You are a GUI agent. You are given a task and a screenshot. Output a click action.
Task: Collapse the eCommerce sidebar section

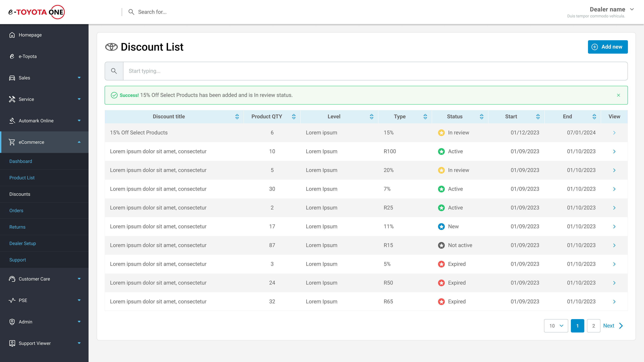coord(79,142)
